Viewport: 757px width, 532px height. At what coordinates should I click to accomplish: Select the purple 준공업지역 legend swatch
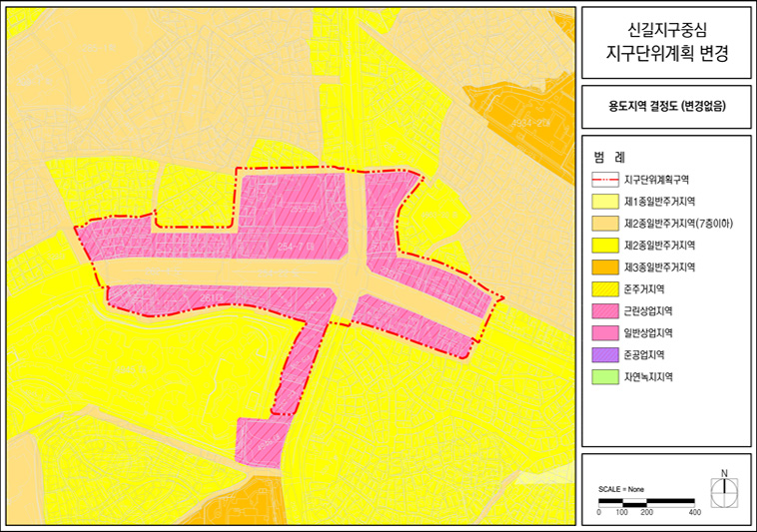[605, 355]
